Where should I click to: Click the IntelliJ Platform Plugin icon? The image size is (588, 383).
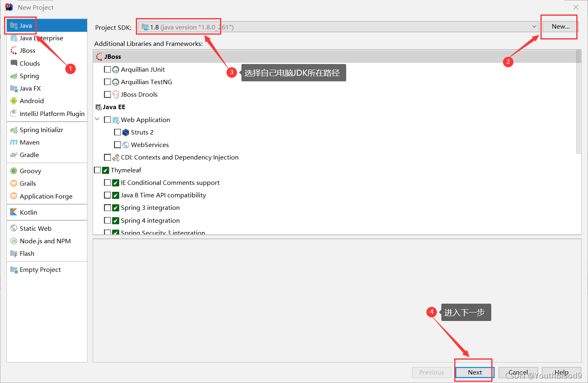click(x=14, y=114)
